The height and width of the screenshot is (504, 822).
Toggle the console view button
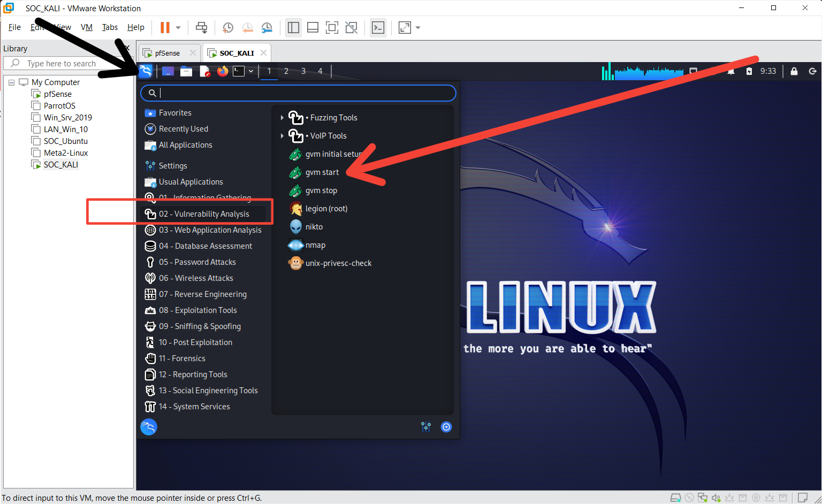tap(378, 27)
